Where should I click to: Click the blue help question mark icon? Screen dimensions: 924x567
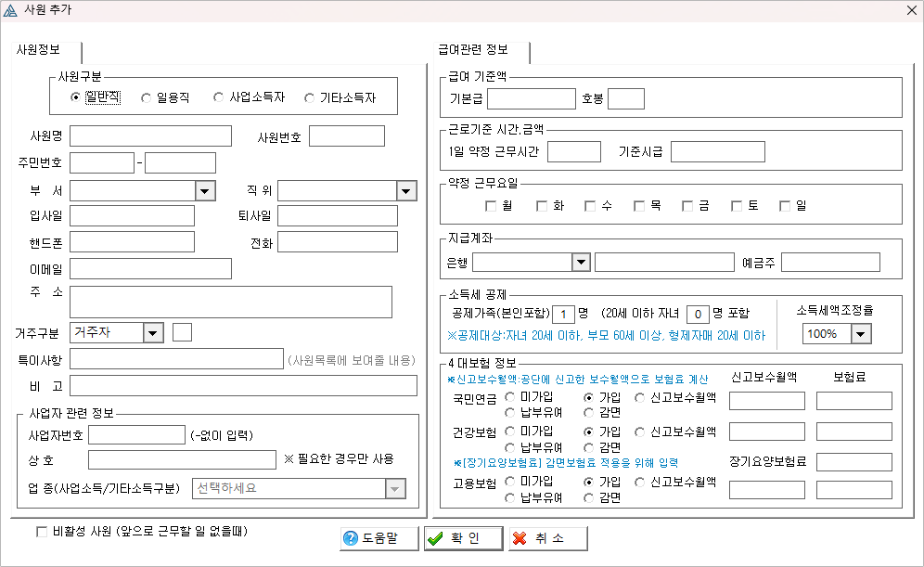point(351,538)
